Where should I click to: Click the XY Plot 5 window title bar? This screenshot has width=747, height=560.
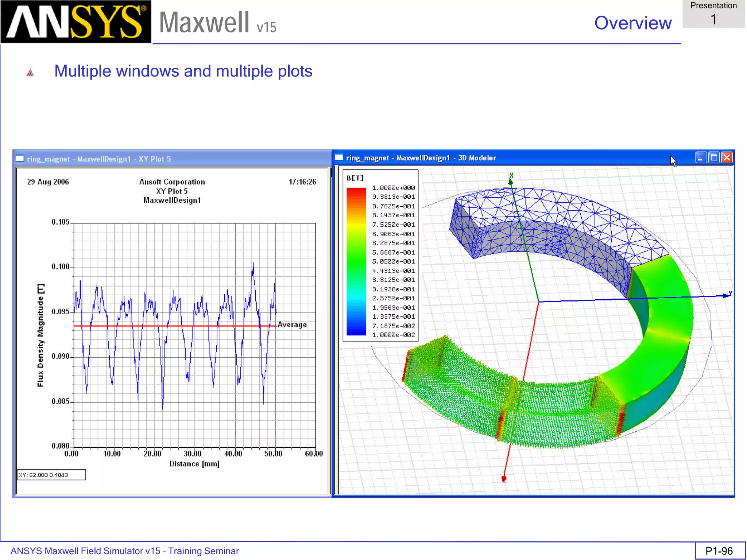point(172,159)
